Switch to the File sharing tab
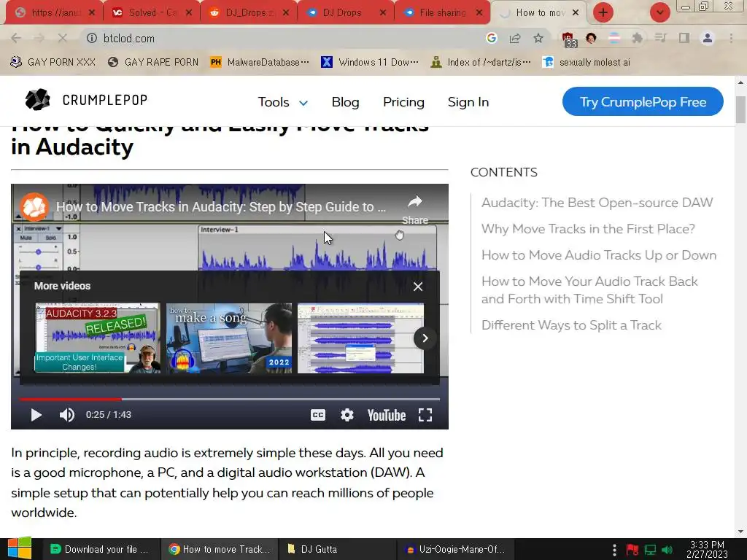 [x=440, y=12]
